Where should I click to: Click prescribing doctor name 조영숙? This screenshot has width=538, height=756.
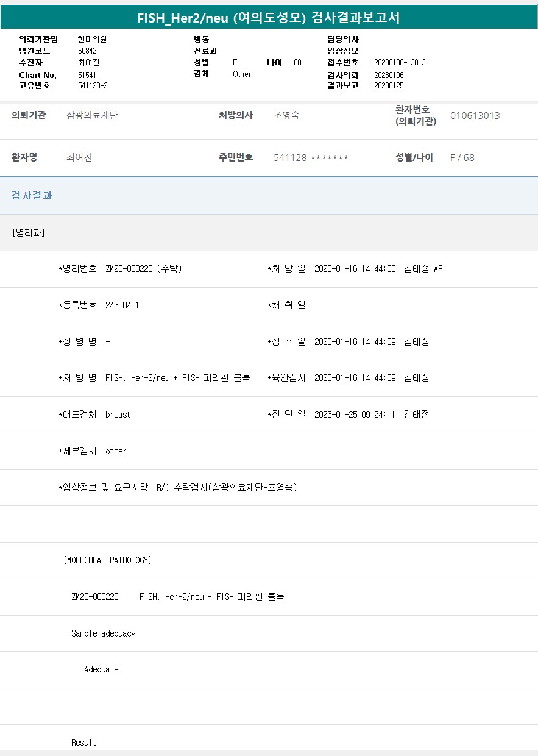(x=286, y=115)
